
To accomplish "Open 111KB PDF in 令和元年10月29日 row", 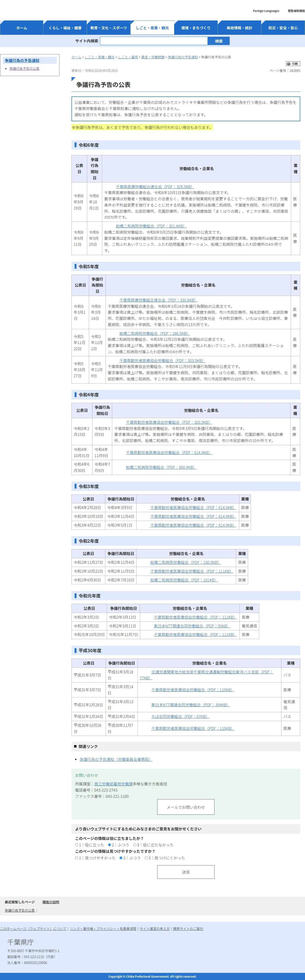I will coord(195,635).
